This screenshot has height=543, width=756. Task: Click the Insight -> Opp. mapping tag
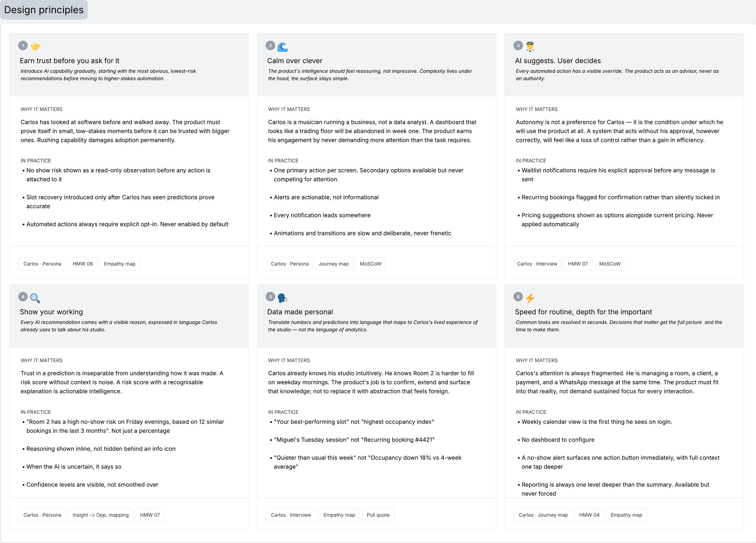[x=101, y=515]
